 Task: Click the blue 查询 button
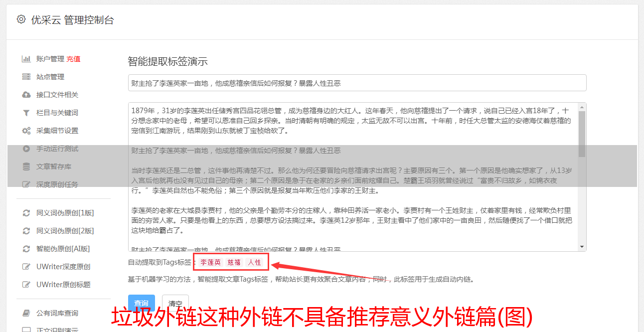142,304
